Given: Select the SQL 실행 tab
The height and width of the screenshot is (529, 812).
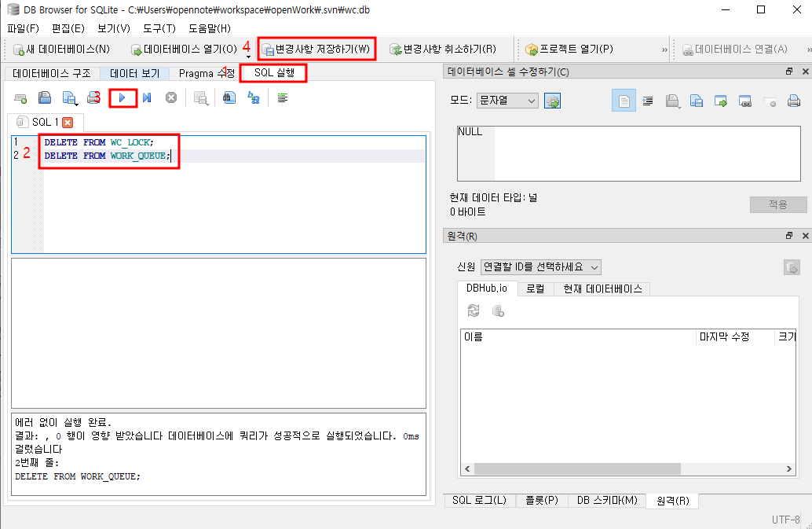Looking at the screenshot, I should (x=274, y=73).
